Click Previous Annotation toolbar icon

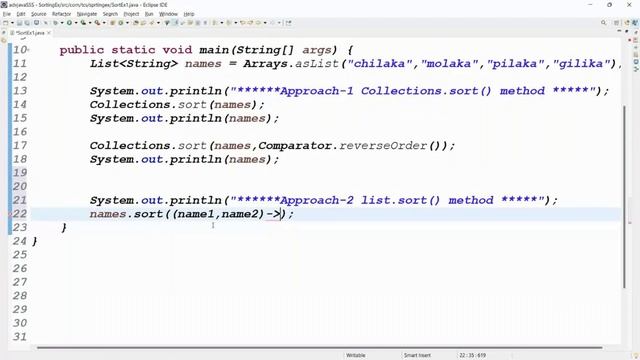coord(229,23)
